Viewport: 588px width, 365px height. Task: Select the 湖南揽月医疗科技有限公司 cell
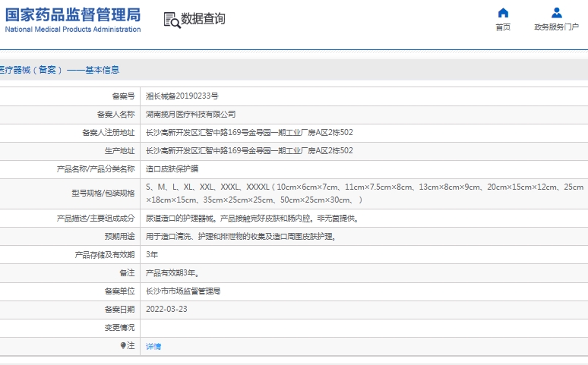point(191,115)
